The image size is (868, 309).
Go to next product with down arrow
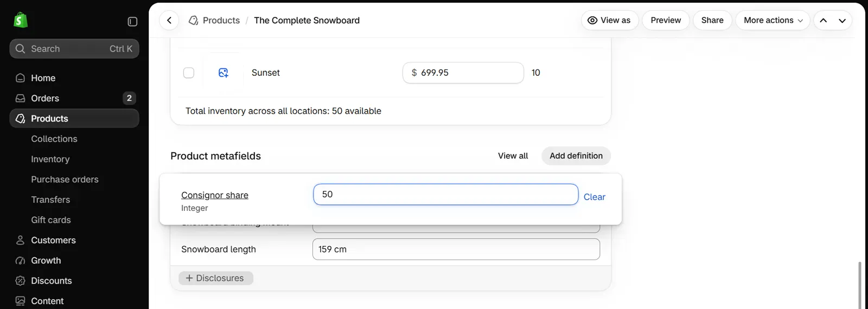click(x=842, y=21)
